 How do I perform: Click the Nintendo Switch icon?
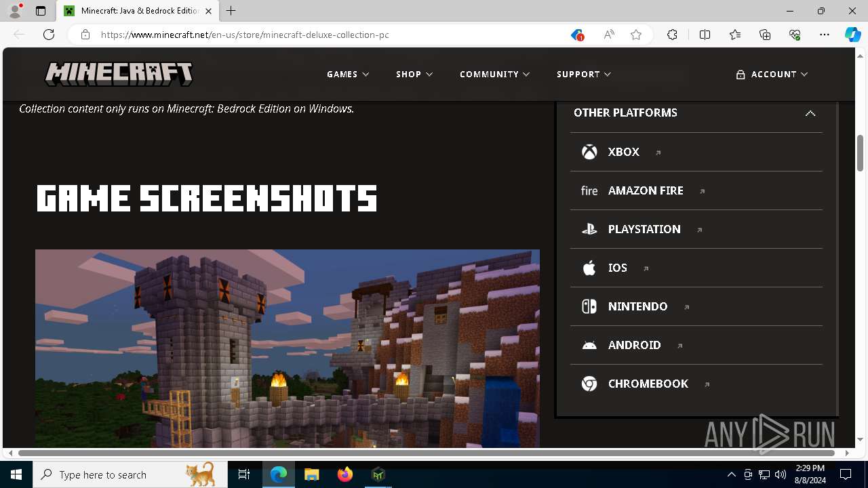click(589, 306)
